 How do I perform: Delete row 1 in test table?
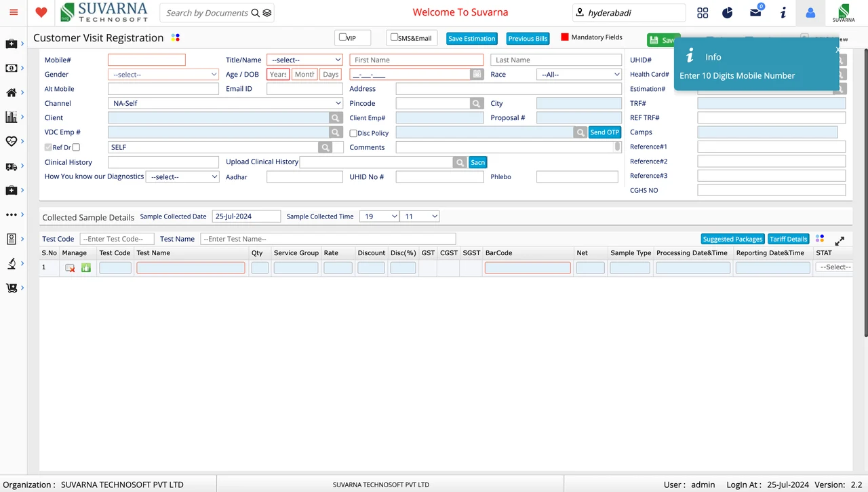[x=70, y=268]
